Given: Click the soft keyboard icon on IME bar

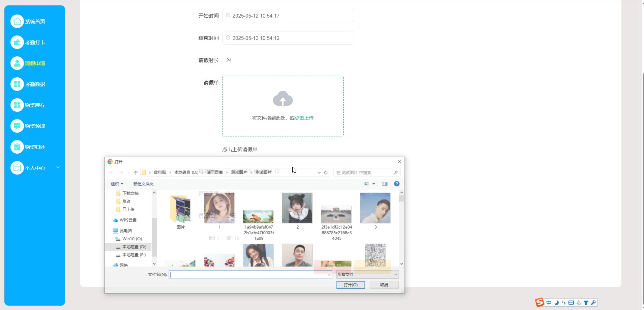Looking at the screenshot, I should coord(571,303).
